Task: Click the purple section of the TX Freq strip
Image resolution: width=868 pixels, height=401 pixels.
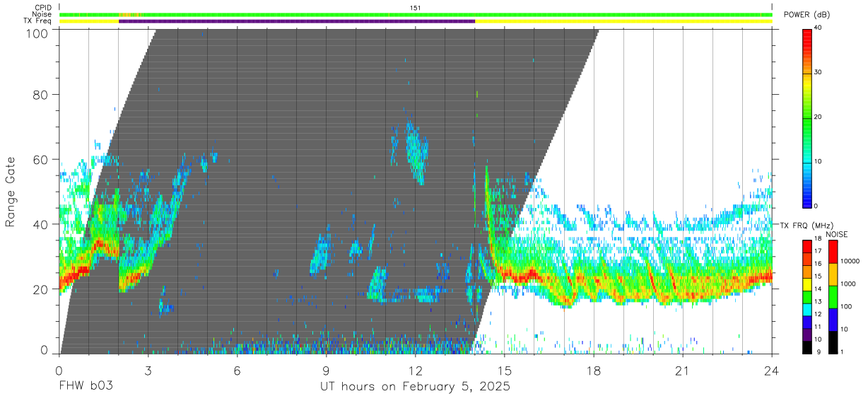Action: coord(297,21)
